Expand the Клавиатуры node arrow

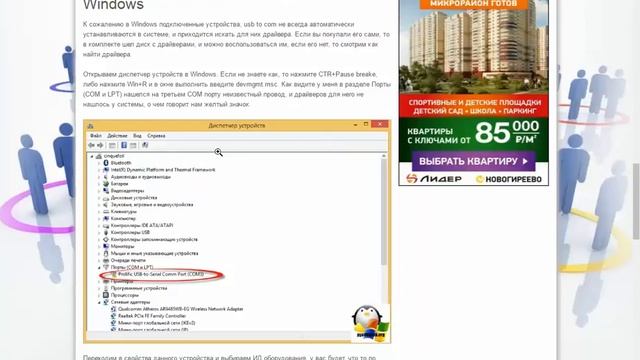coord(99,211)
